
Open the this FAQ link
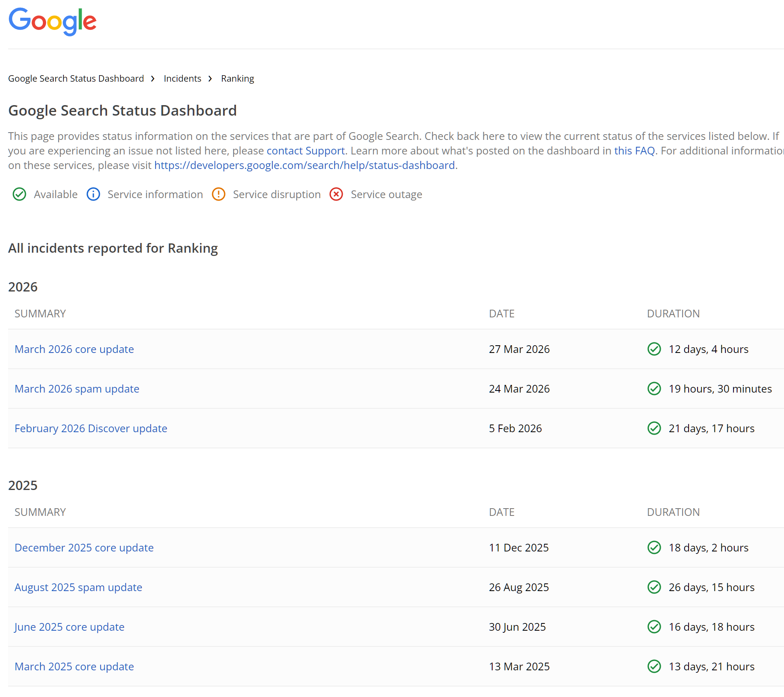point(634,151)
